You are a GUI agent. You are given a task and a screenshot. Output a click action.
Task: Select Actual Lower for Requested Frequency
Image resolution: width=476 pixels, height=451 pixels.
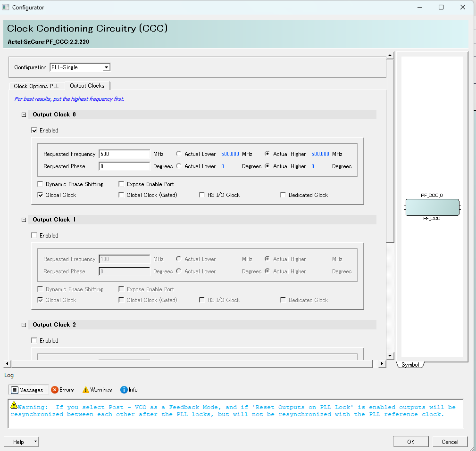[178, 154]
